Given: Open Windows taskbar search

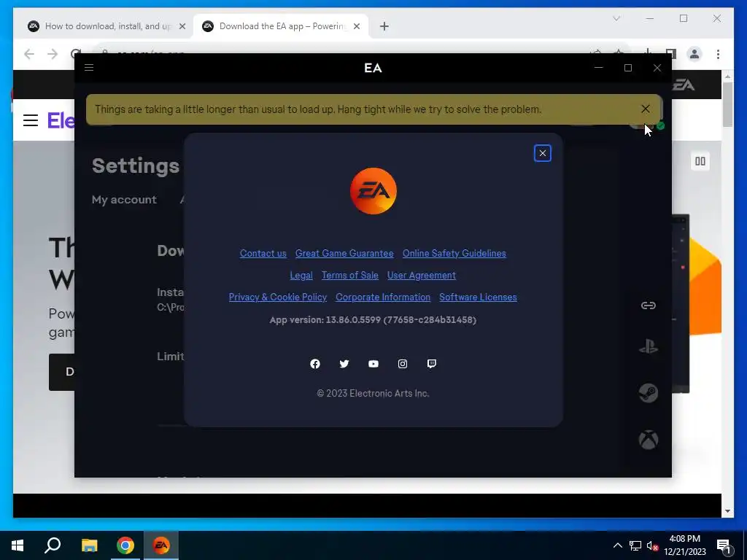Looking at the screenshot, I should [x=53, y=545].
